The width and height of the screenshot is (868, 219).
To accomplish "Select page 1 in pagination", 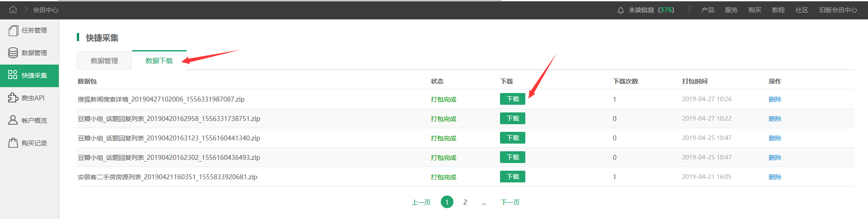I will click(x=447, y=202).
